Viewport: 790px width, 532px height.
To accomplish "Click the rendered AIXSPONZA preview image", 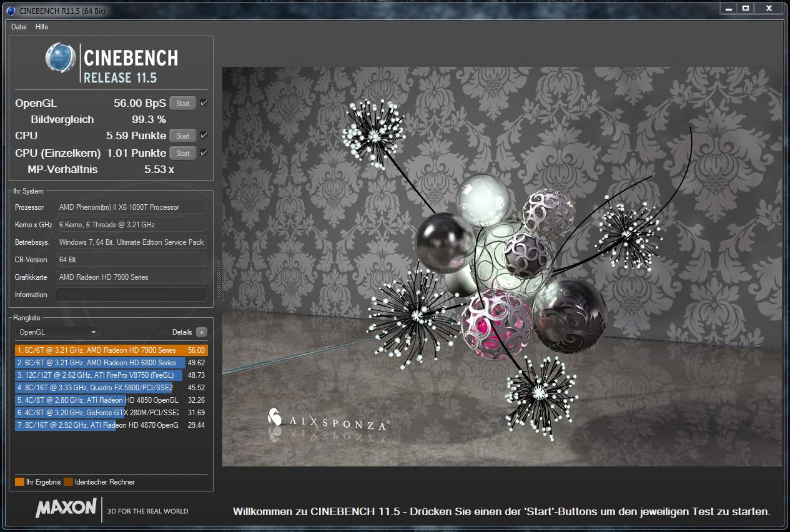I will point(502,267).
